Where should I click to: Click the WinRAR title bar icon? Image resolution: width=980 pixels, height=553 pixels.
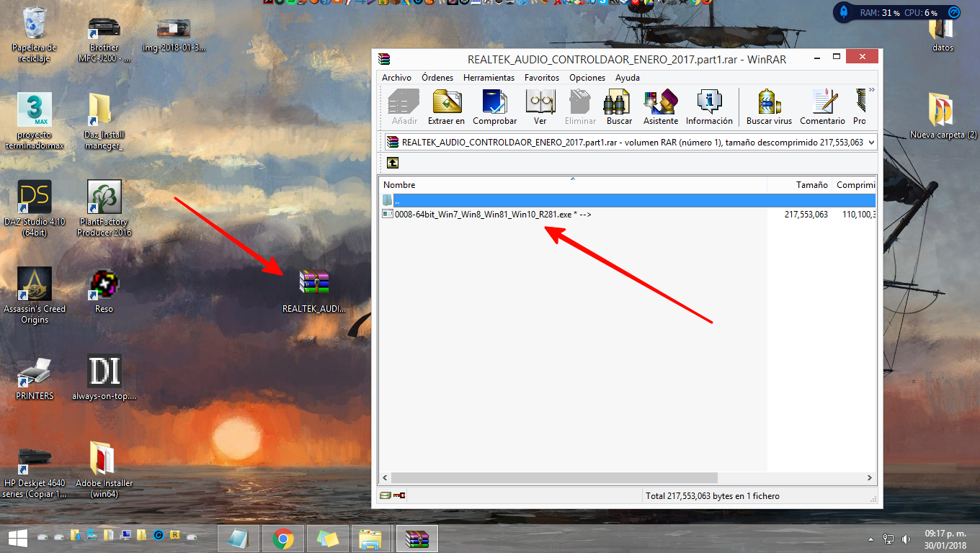point(384,60)
